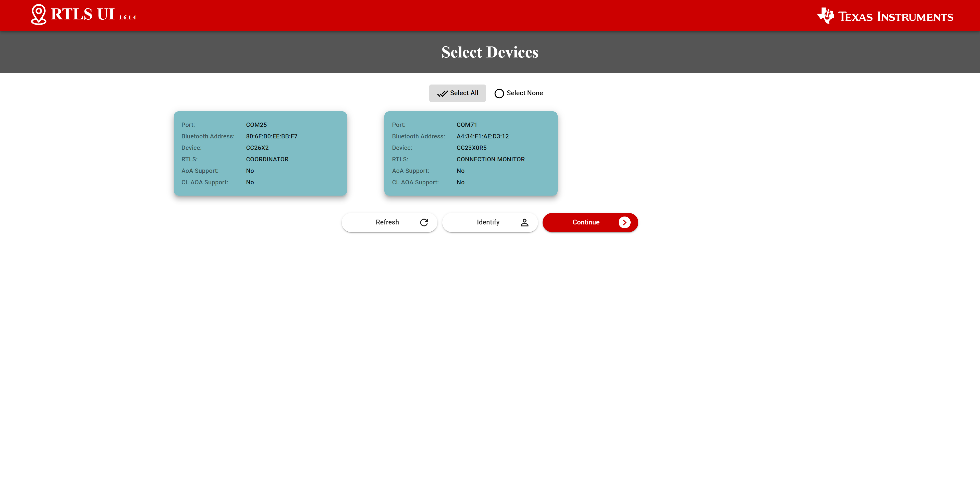Click the person Identify icon
Image resolution: width=980 pixels, height=490 pixels.
coord(524,222)
